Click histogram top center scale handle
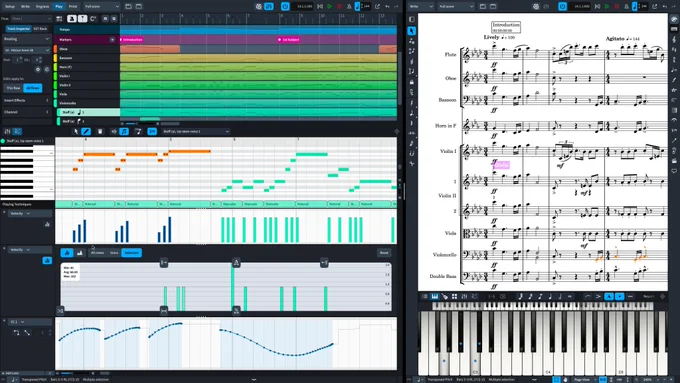The height and width of the screenshot is (383, 680). [x=236, y=262]
